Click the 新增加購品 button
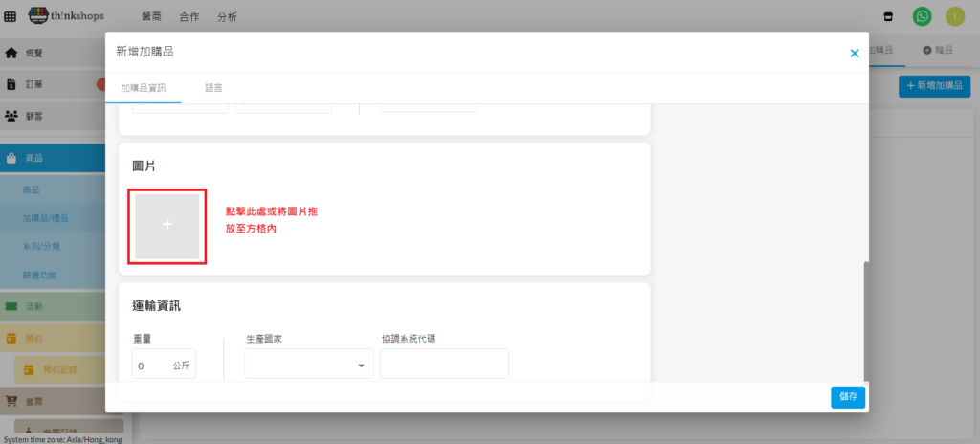This screenshot has height=444, width=980. 934,86
